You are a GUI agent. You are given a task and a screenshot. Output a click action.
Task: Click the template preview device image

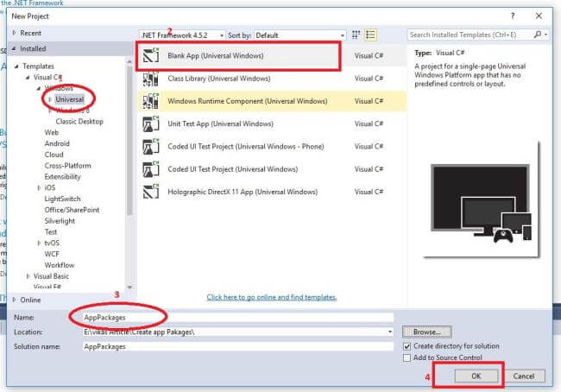(481, 203)
